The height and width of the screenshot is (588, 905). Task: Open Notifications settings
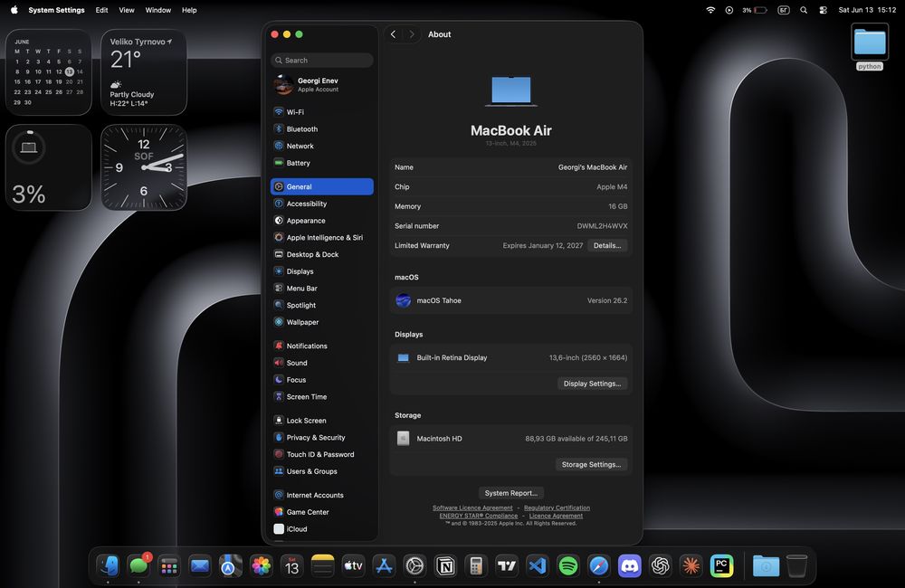click(x=321, y=346)
